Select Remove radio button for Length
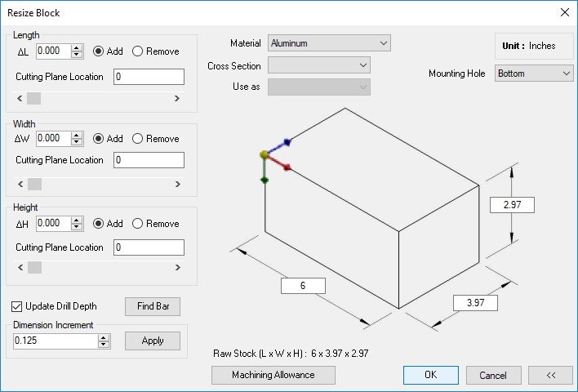Viewport: 578px width, 392px height. pyautogui.click(x=137, y=51)
